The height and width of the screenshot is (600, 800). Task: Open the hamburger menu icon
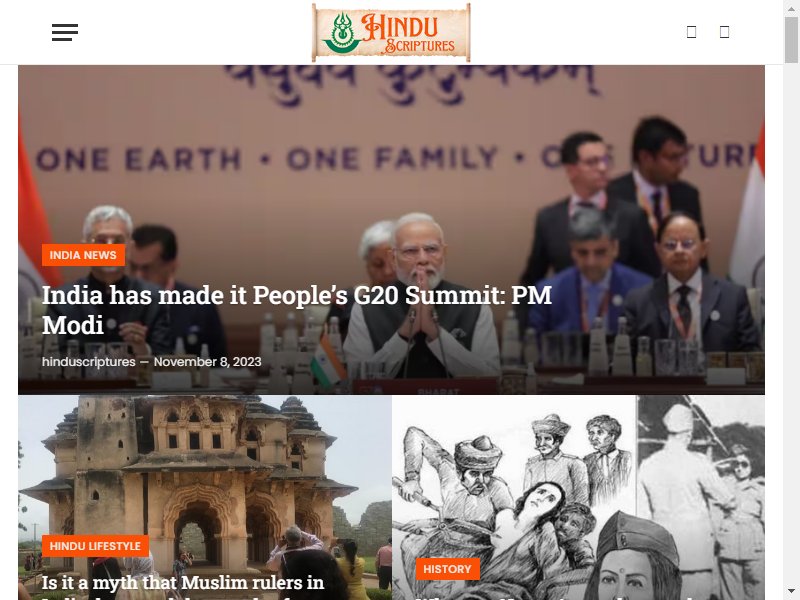65,32
